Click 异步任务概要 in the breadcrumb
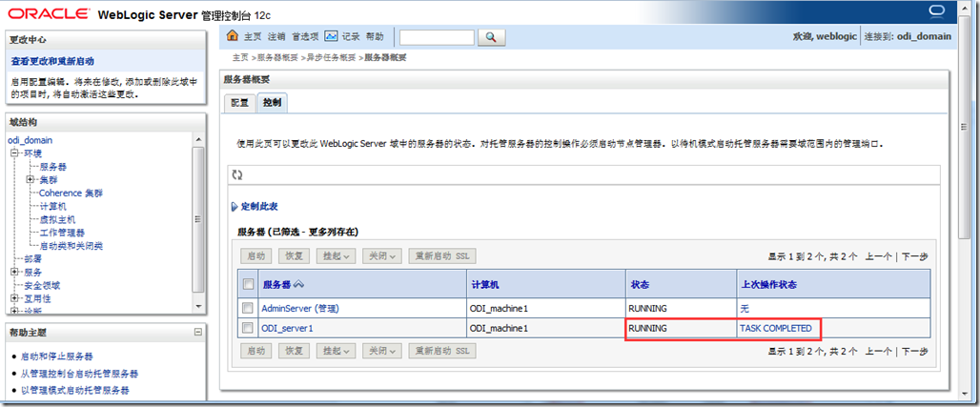 pyautogui.click(x=329, y=57)
